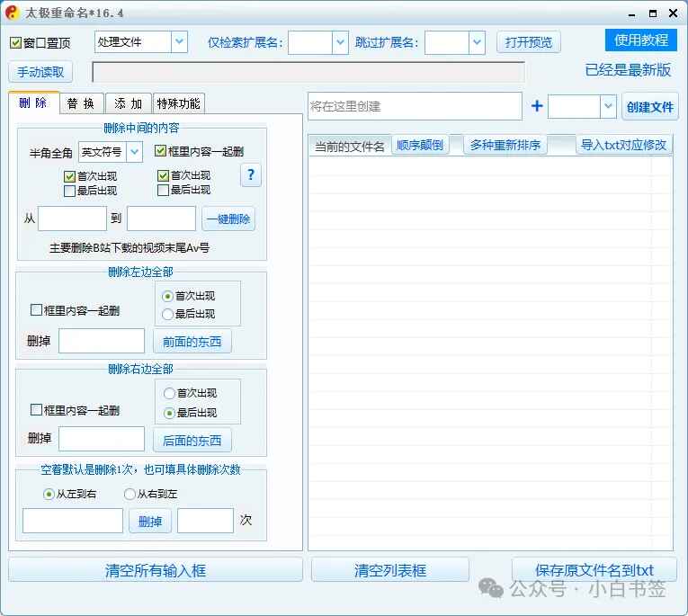The width and height of the screenshot is (688, 616).
Task: Open the 处理文件 dropdown
Action: point(179,42)
